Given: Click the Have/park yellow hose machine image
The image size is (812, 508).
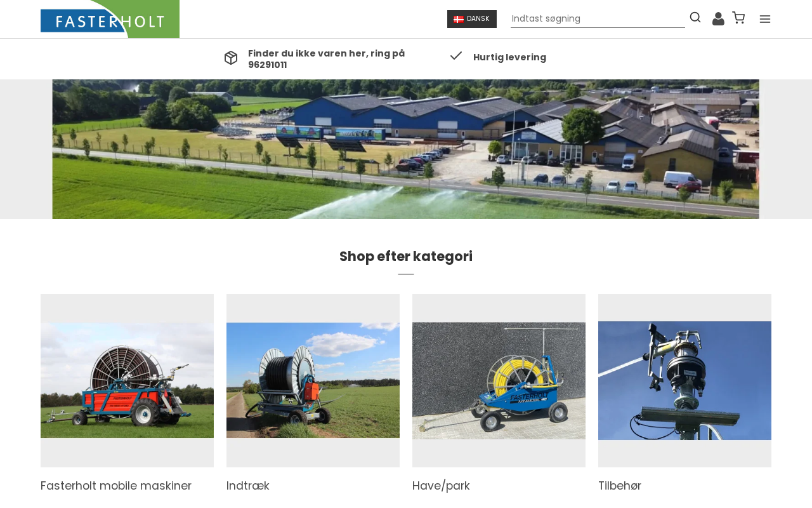Looking at the screenshot, I should click(499, 380).
